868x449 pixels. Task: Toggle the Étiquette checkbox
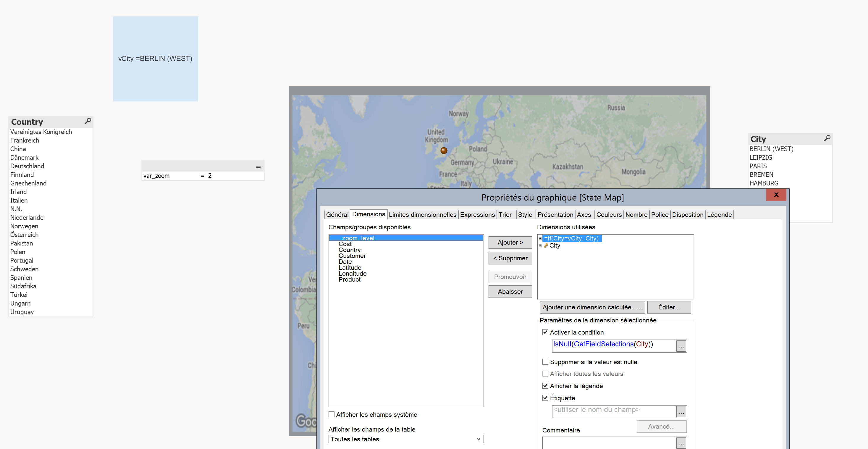[545, 398]
